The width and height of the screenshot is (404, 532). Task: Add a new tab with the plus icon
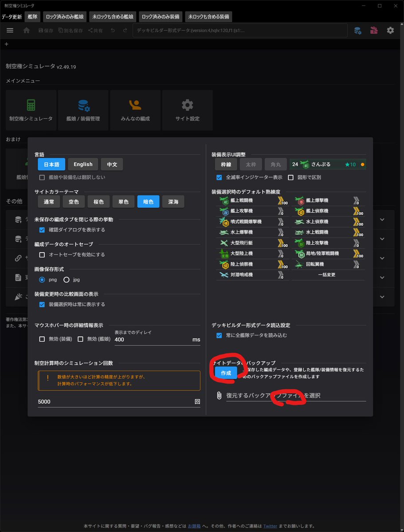coord(6,44)
